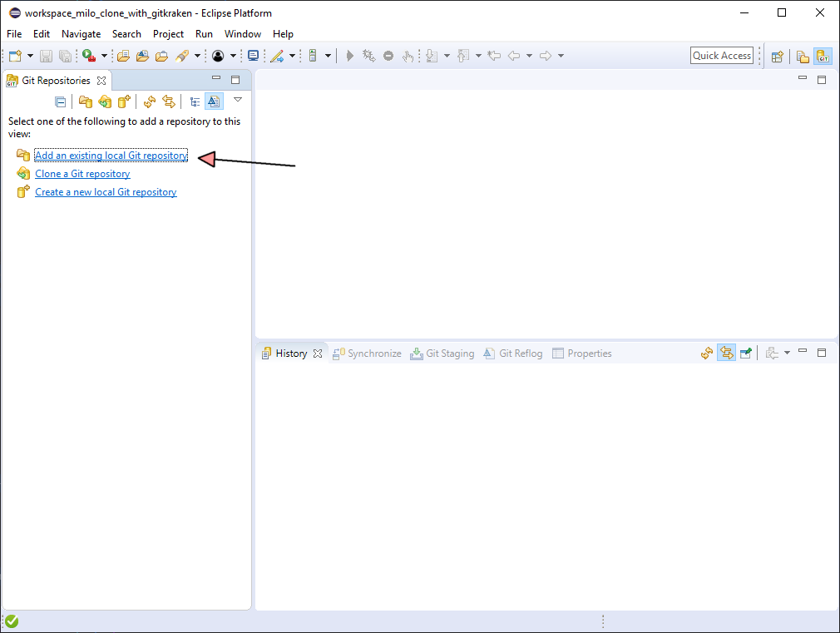
Task: Collapse all in Git Repositories view
Action: tap(60, 101)
